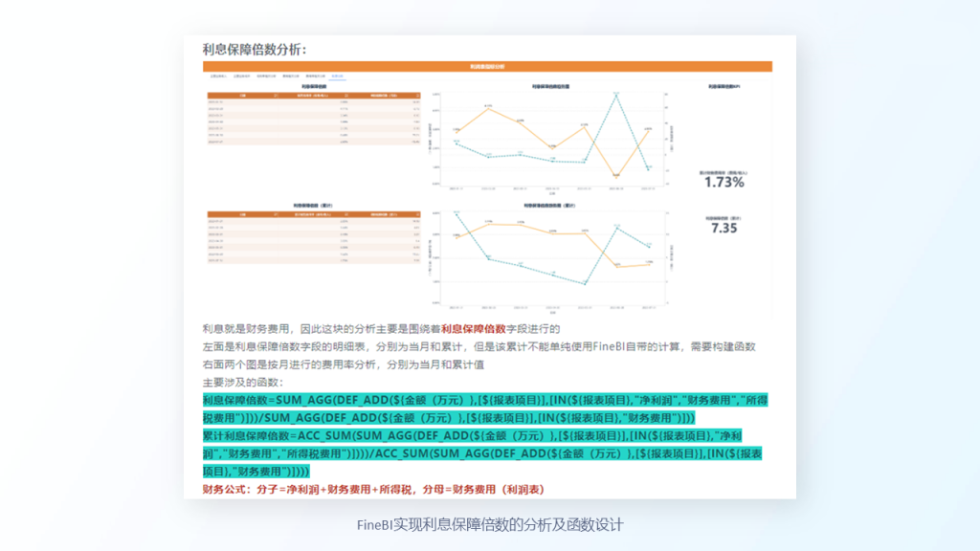
Task: Click the heading 利息保障倍数分析
Action: (255, 50)
